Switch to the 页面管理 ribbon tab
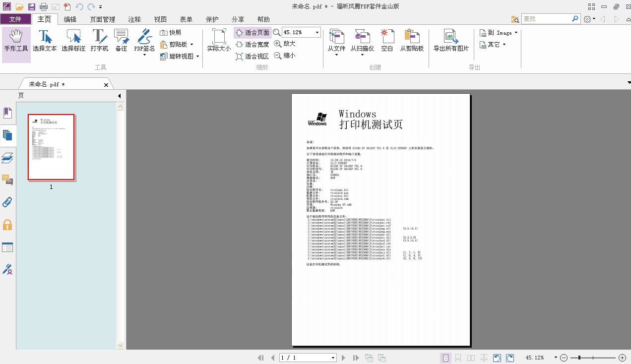This screenshot has height=364, width=631. pyautogui.click(x=103, y=19)
